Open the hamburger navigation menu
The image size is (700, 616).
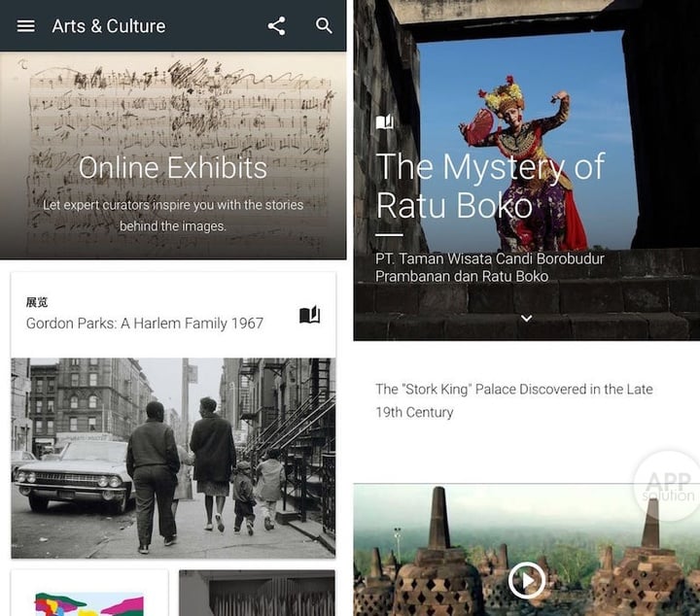(26, 26)
